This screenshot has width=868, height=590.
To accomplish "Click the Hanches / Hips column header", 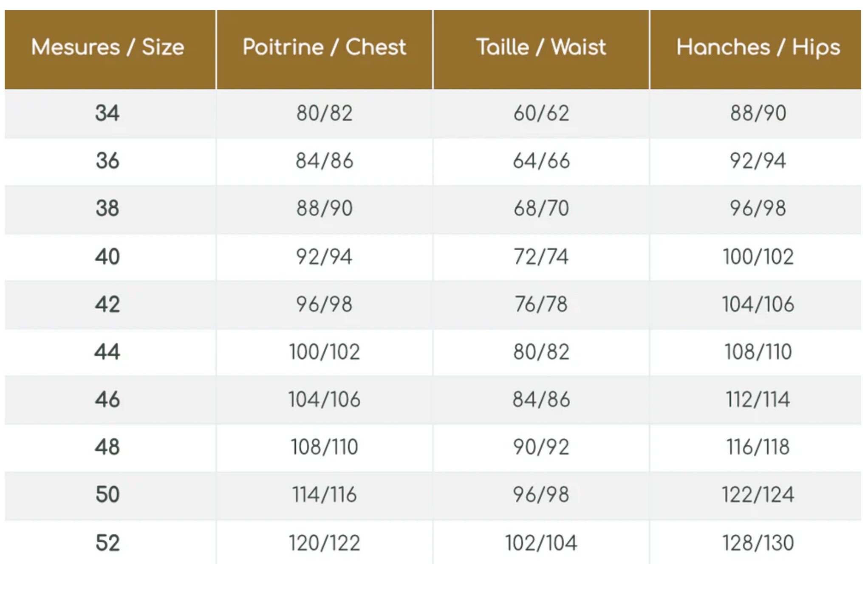I will (x=758, y=47).
